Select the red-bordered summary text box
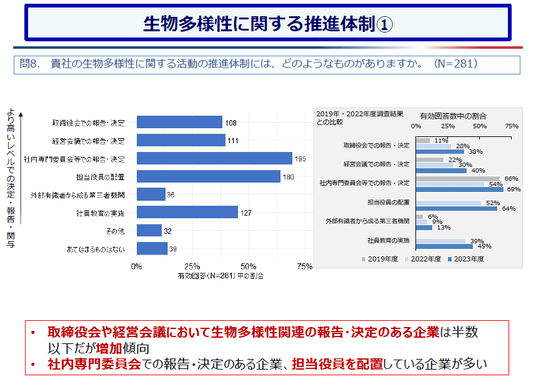The height and width of the screenshot is (389, 536). click(267, 348)
